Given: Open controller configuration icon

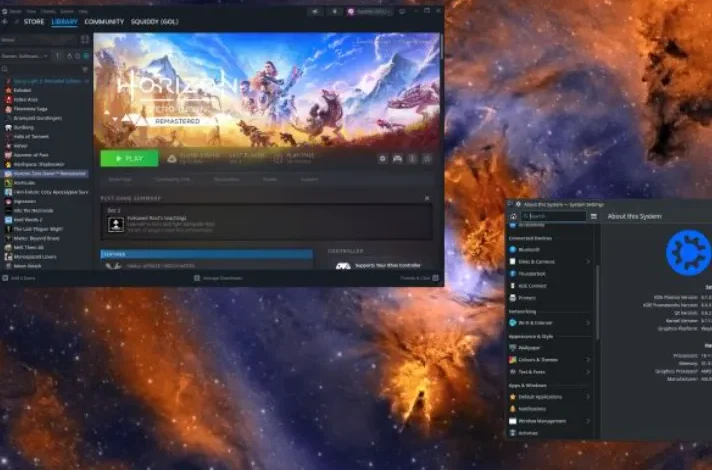Looking at the screenshot, I should point(397,158).
